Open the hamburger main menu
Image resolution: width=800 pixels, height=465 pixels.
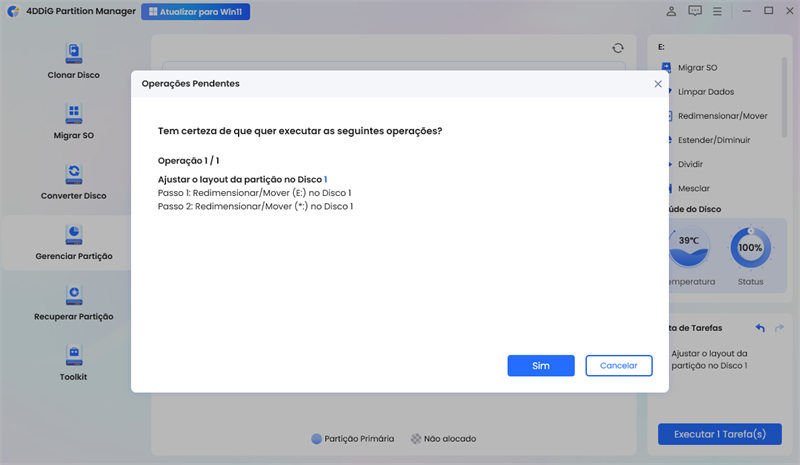click(x=720, y=12)
